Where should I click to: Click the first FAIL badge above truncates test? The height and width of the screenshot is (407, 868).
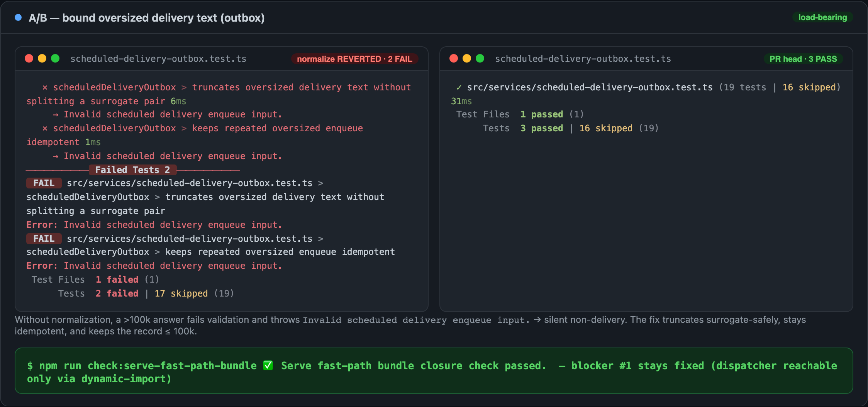coord(44,183)
